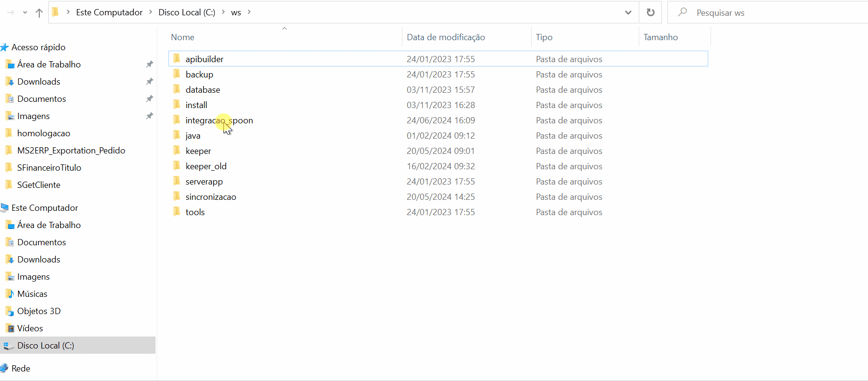Open Acesso rápido in the navigation pane
The image size is (868, 381).
(x=38, y=47)
